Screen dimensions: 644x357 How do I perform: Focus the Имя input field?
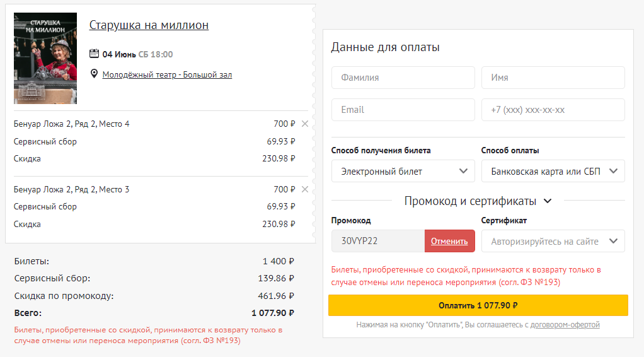pyautogui.click(x=553, y=78)
